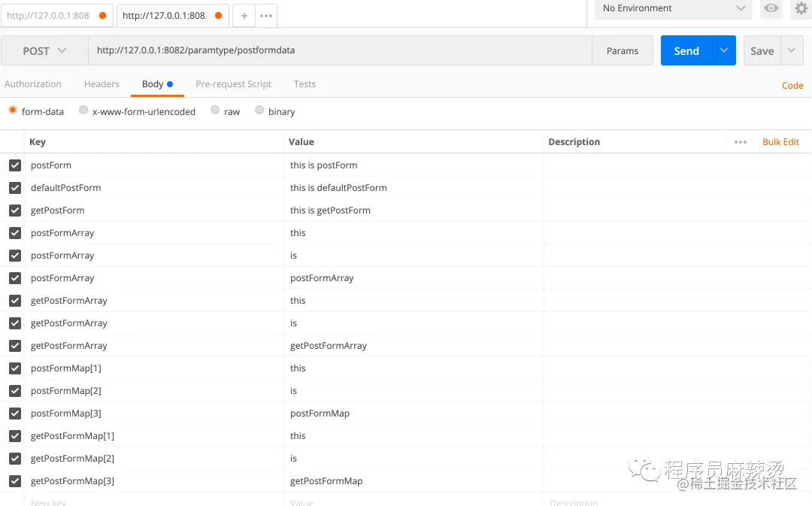Click the 'this is defaultPostForm' value cell
The image size is (812, 506).
click(414, 188)
